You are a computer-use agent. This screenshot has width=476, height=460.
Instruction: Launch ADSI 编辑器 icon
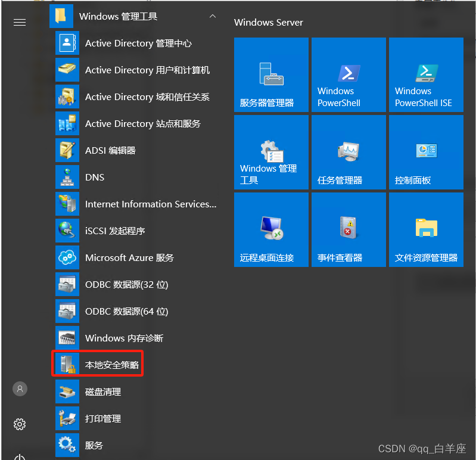pyautogui.click(x=67, y=150)
